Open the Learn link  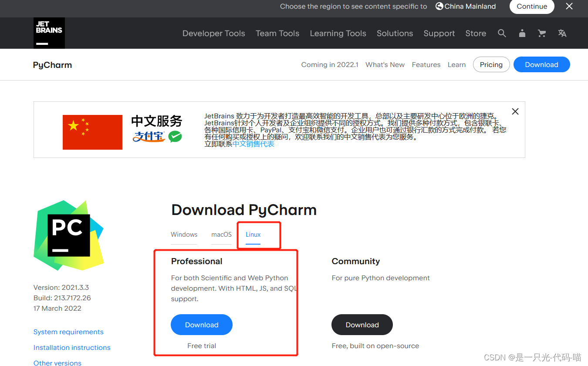click(456, 64)
